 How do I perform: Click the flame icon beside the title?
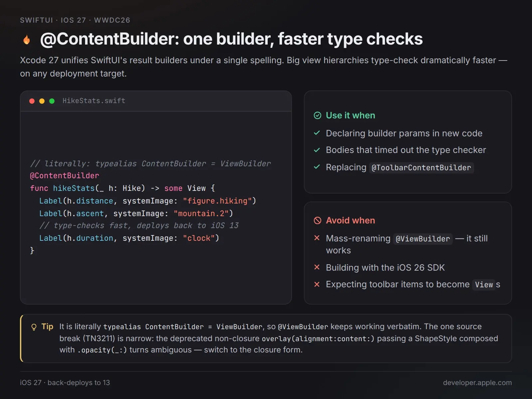[27, 40]
